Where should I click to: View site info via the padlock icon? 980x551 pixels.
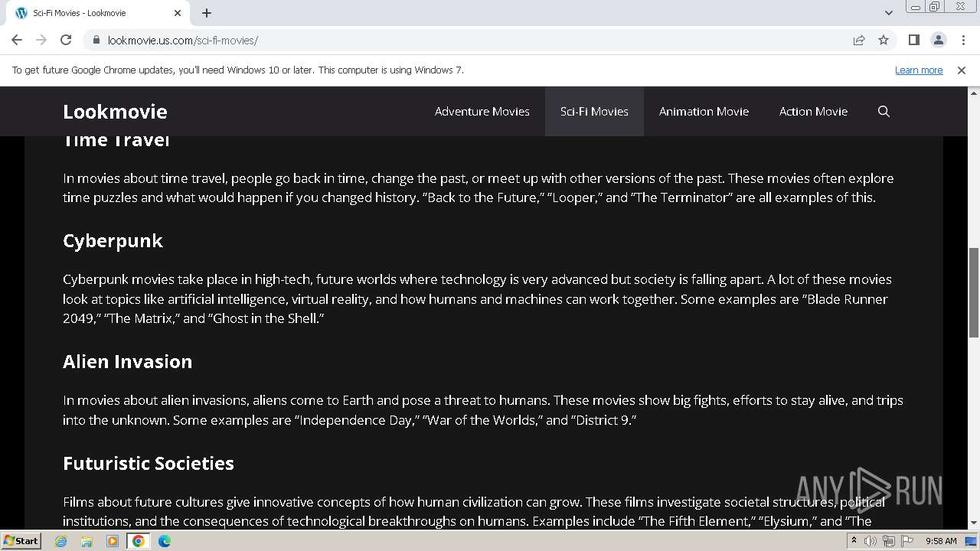[96, 40]
